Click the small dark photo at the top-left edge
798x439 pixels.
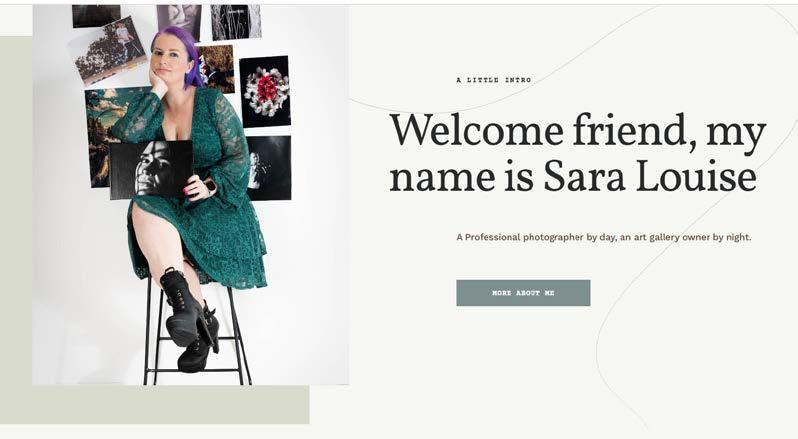coord(96,16)
